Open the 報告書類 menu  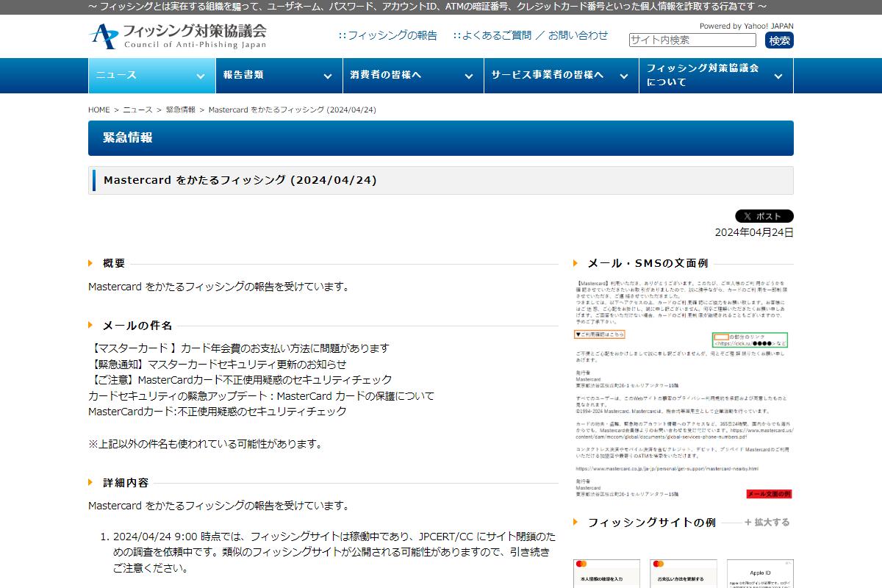coord(279,75)
